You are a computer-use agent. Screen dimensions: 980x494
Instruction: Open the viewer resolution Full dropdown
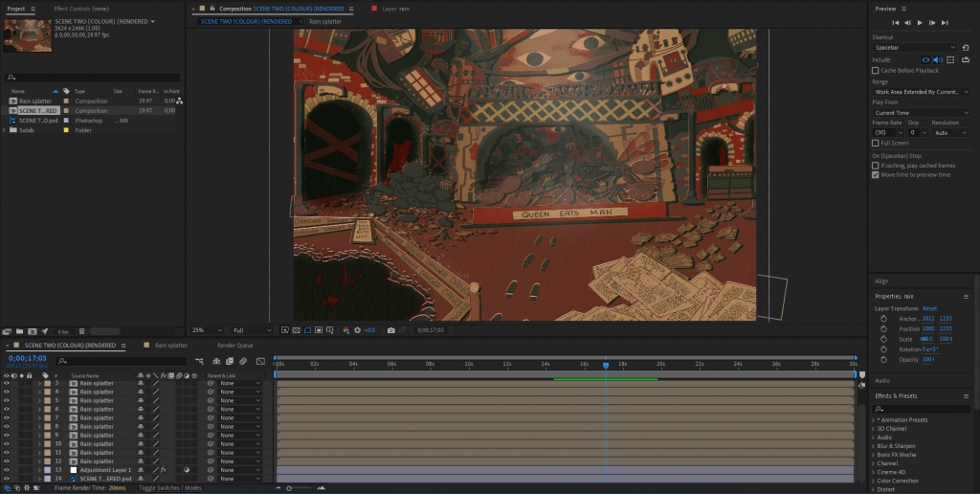click(252, 330)
